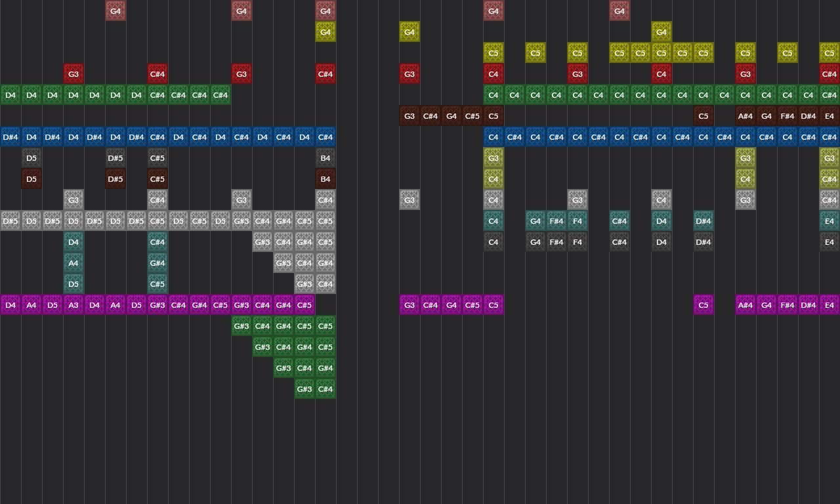The height and width of the screenshot is (504, 840).
Task: Click the brown A#4 note block
Action: (x=745, y=116)
